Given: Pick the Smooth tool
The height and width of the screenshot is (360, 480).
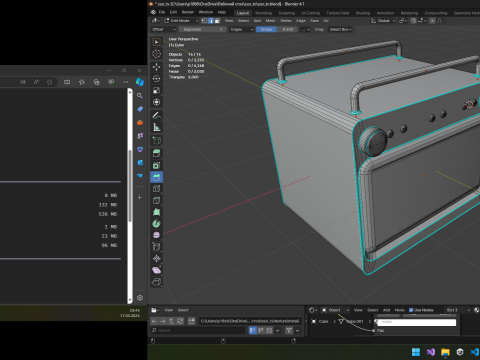Looking at the screenshot, I should pos(156,235).
